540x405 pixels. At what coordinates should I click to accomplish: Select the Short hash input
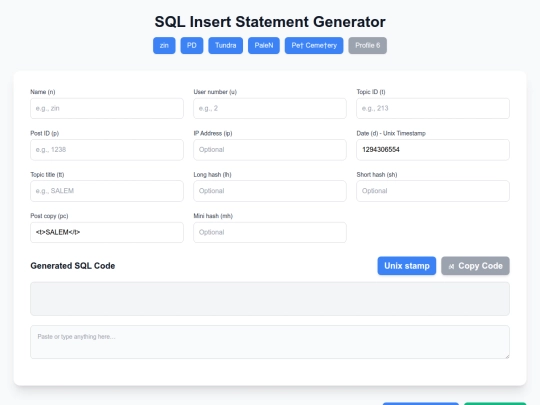click(x=433, y=191)
